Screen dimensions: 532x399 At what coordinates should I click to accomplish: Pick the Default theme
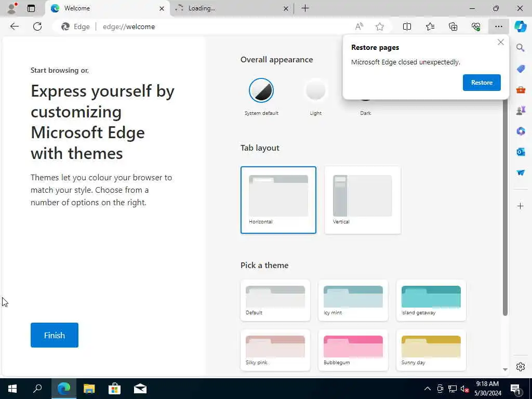pyautogui.click(x=275, y=300)
